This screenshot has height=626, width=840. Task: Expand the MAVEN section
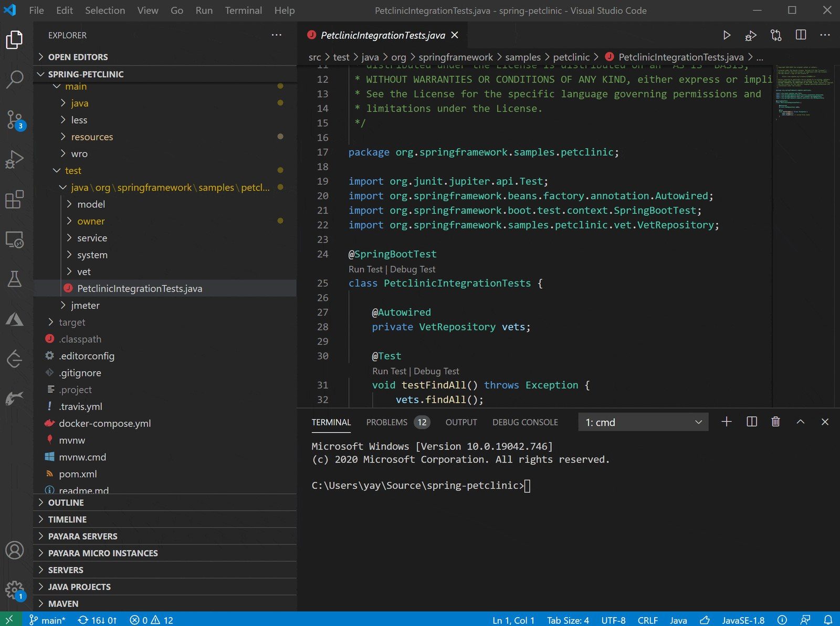[x=165, y=603]
